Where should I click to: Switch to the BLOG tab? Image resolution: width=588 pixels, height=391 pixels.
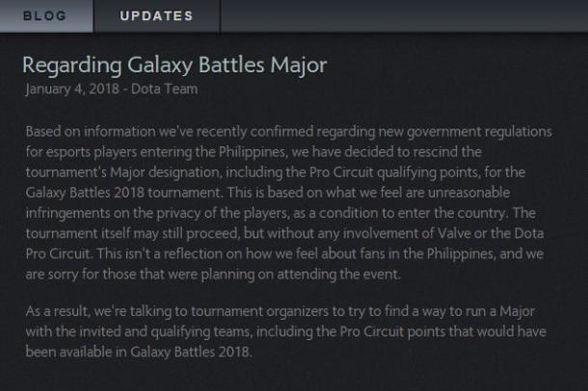coord(46,15)
